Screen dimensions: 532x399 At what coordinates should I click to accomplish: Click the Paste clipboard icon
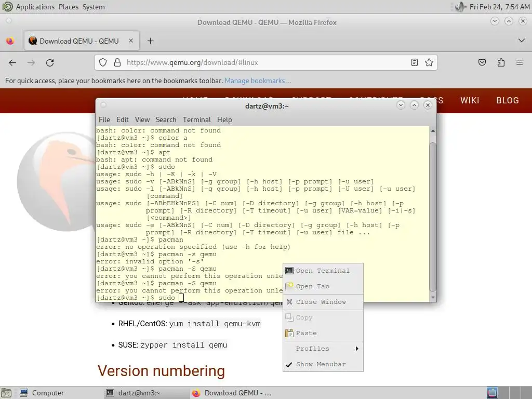coord(289,333)
